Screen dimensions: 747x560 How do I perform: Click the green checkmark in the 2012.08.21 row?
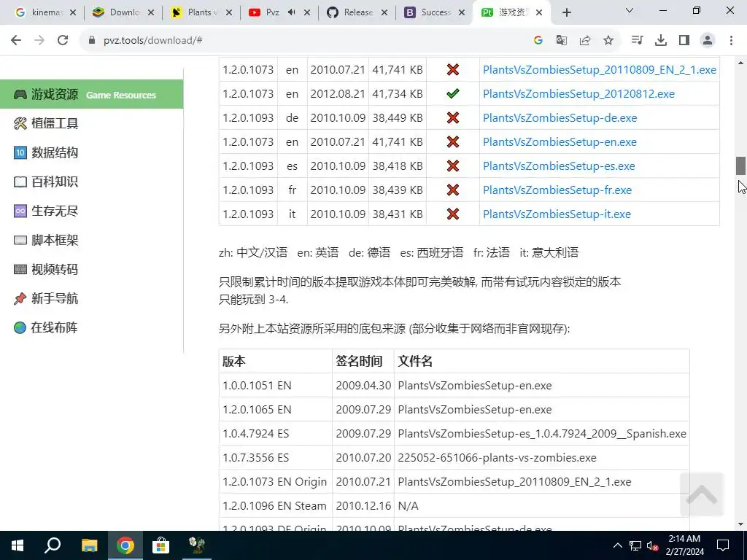click(x=452, y=93)
